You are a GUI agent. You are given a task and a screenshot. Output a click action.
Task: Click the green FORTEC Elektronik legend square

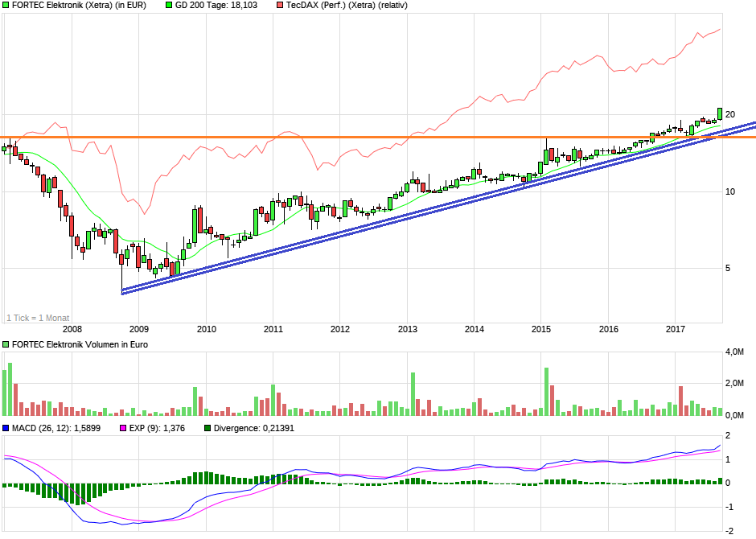pos(5,6)
